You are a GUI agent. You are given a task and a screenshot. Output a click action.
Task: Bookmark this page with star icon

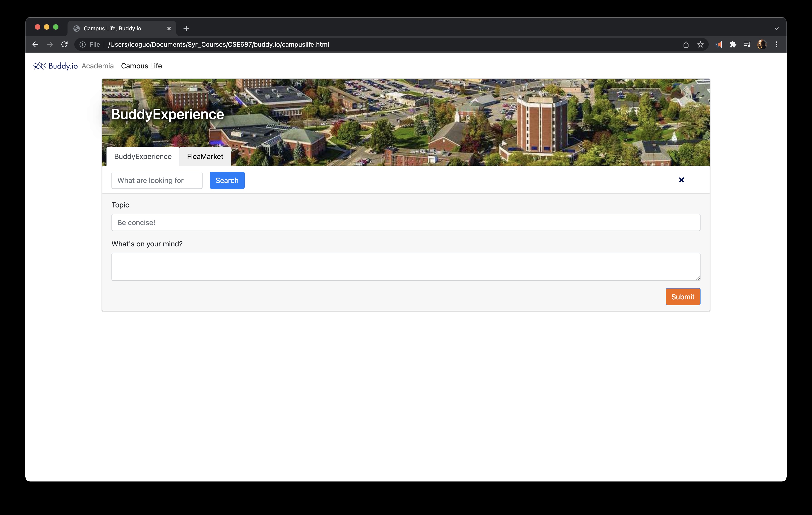click(700, 44)
